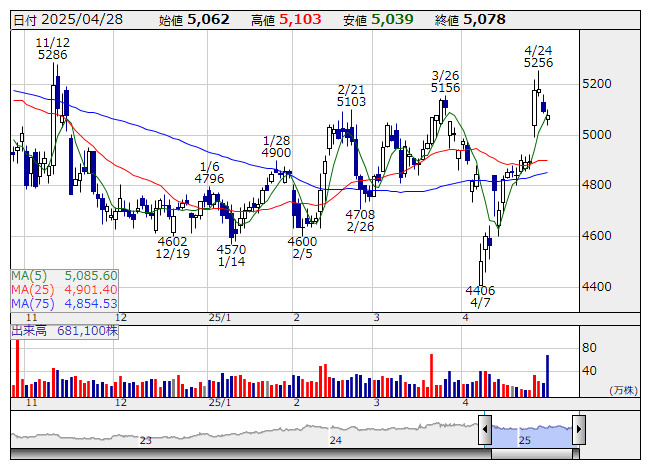
Task: Click the 安値 5,039 low price
Action: tap(378, 20)
